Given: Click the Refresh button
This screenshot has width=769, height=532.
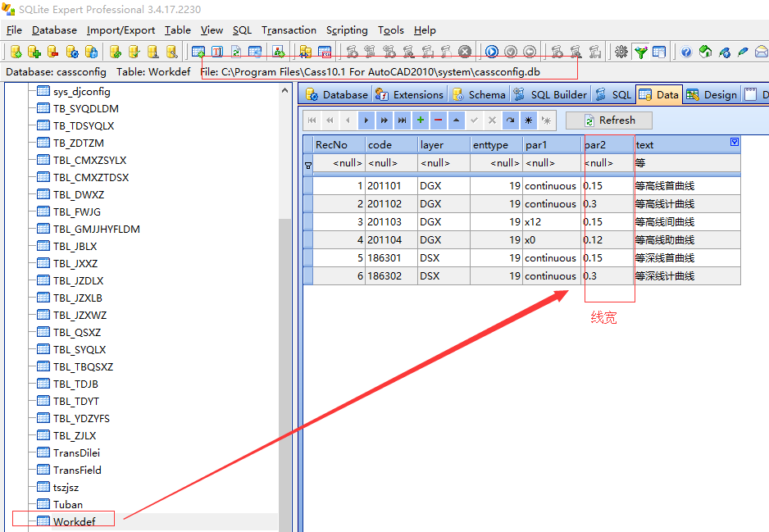Looking at the screenshot, I should (609, 120).
